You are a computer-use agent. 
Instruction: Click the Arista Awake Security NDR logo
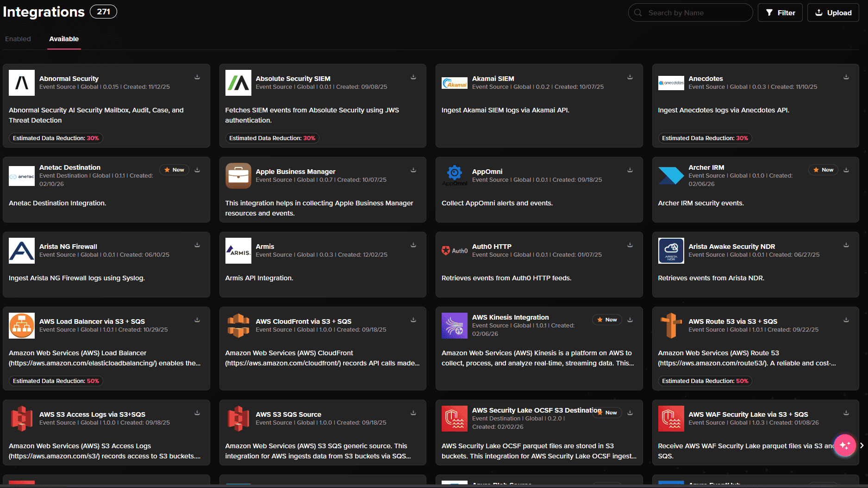[x=671, y=251]
